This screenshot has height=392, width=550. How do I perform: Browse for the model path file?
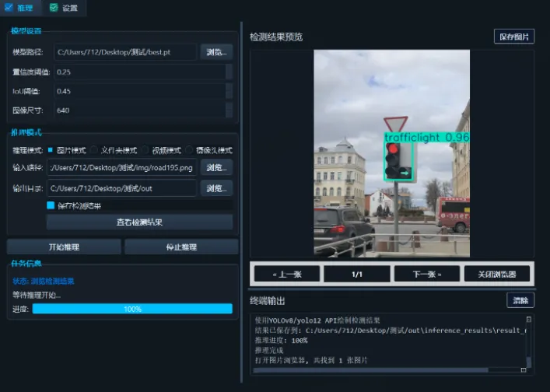pyautogui.click(x=216, y=52)
